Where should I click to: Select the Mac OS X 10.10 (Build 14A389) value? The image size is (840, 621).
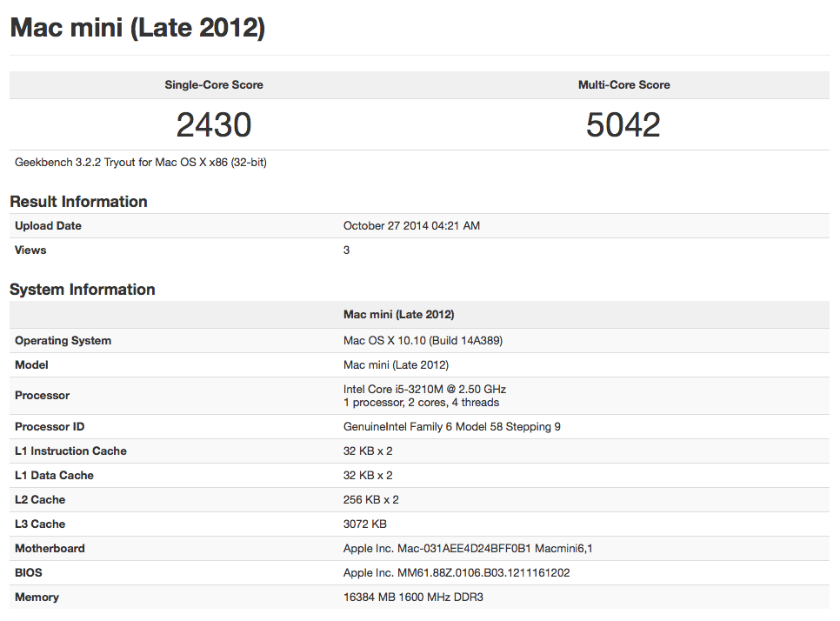click(x=423, y=340)
